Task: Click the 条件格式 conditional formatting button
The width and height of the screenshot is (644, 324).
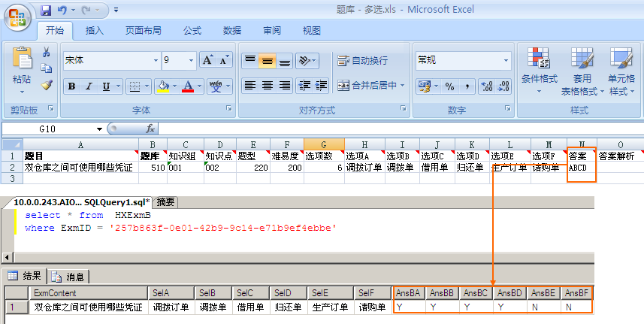Action: tap(539, 68)
